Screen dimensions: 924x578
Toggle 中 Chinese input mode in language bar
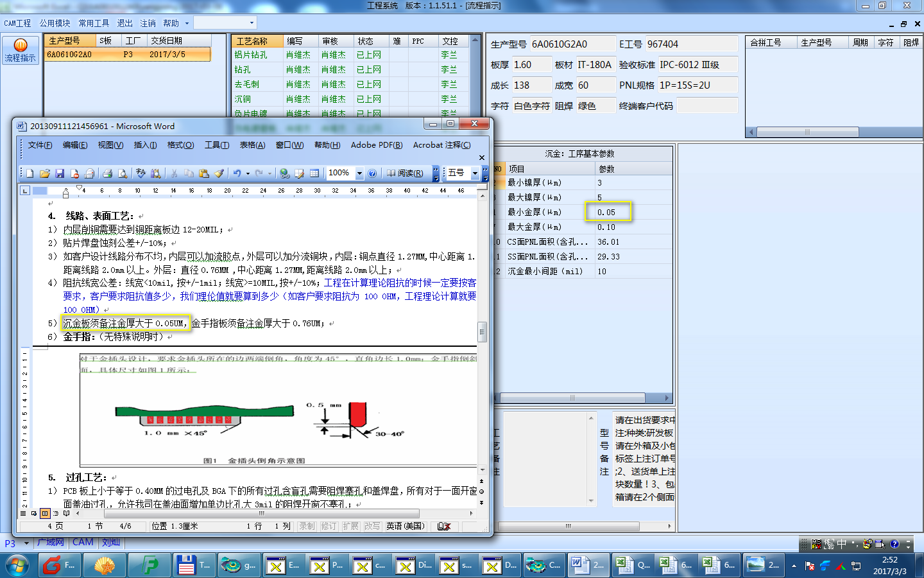coord(841,544)
